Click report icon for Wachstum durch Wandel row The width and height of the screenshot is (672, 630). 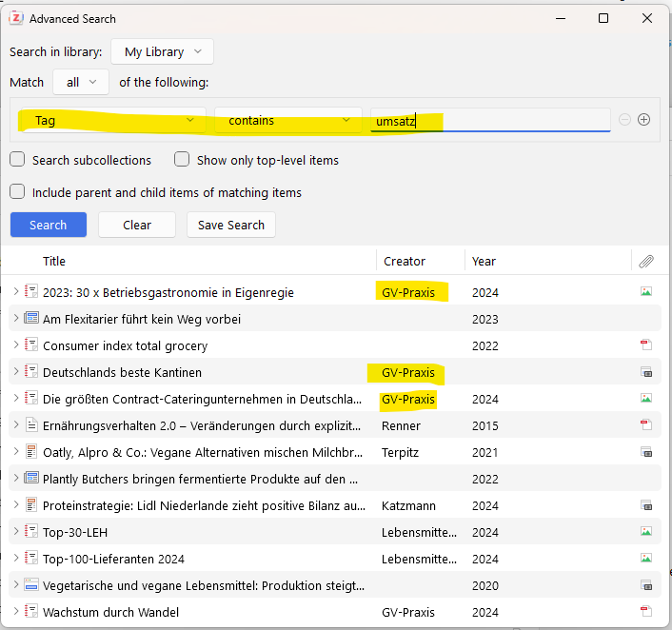coord(30,611)
